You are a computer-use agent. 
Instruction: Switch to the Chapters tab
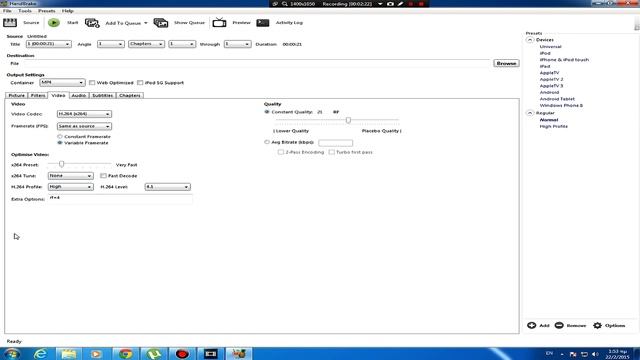tap(130, 96)
